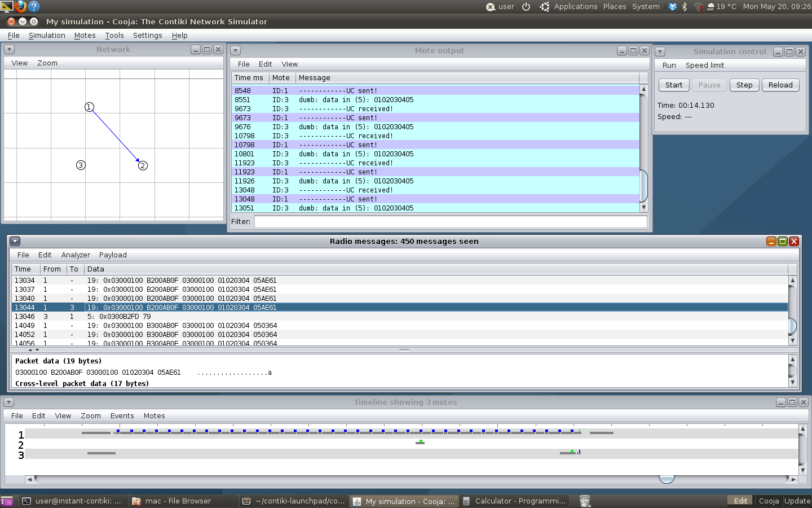Click the disabled Pause button
Image resolution: width=812 pixels, height=508 pixels.
(709, 85)
